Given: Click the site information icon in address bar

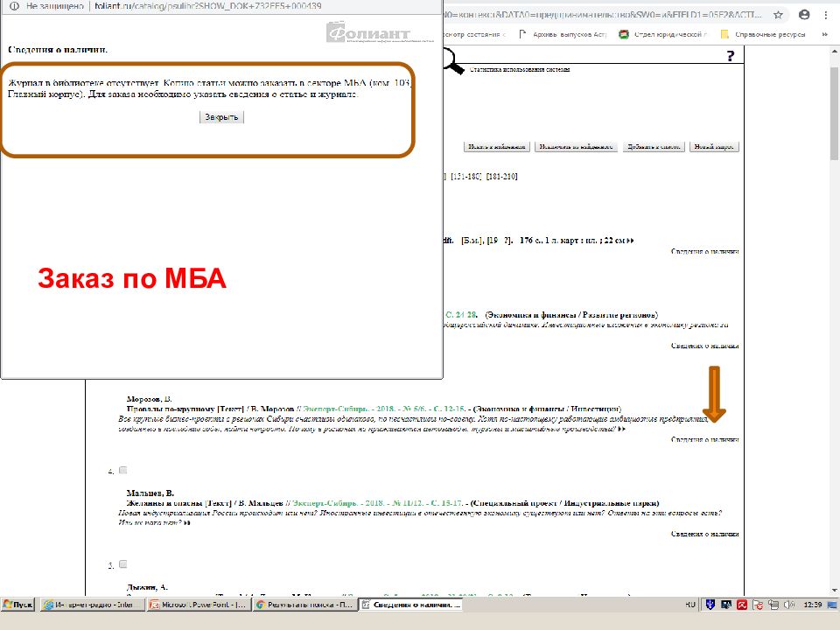Looking at the screenshot, I should coord(13,6).
